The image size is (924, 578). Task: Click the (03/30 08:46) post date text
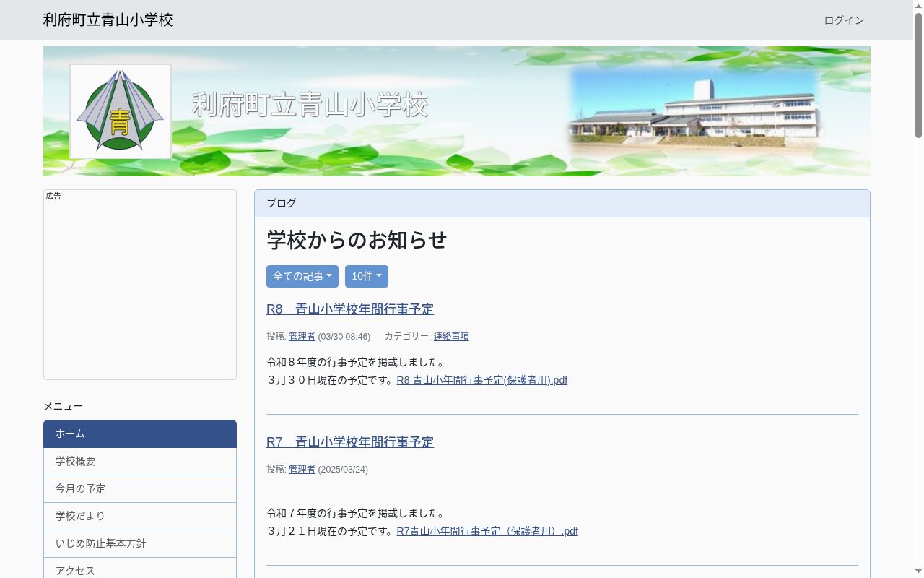(x=344, y=337)
